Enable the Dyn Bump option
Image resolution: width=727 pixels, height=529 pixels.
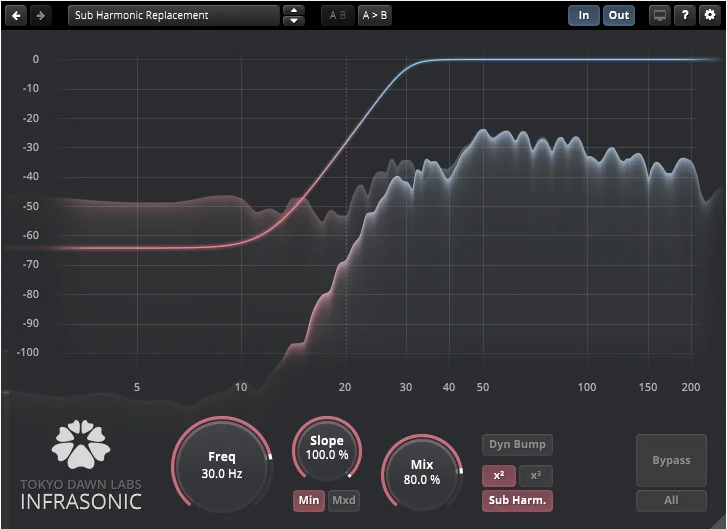517,445
